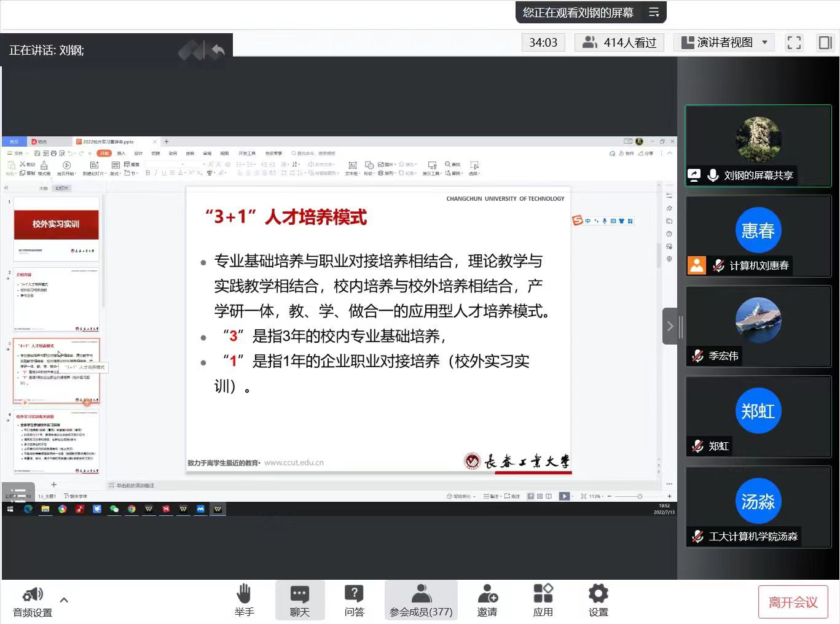The width and height of the screenshot is (840, 624).
Task: Click the 414人看过 viewer count
Action: coord(619,42)
